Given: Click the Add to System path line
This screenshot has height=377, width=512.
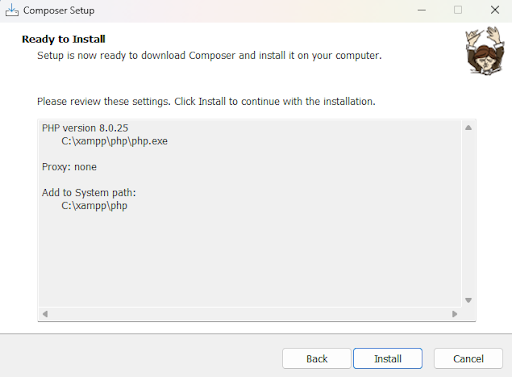Looking at the screenshot, I should [x=89, y=193].
